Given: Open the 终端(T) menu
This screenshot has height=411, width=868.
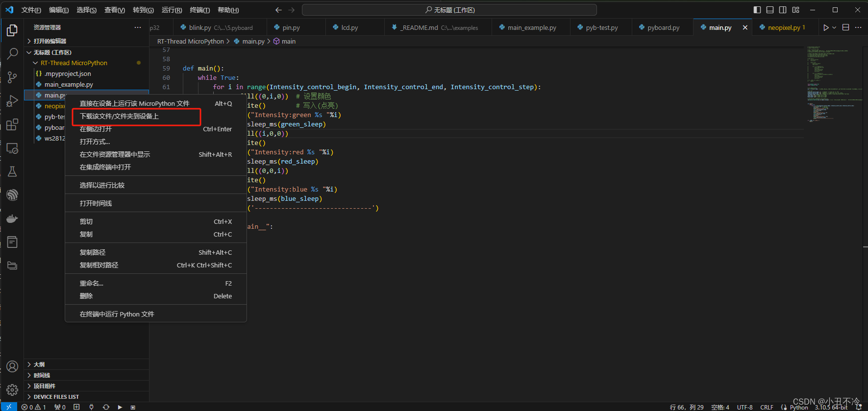Looking at the screenshot, I should tap(199, 10).
